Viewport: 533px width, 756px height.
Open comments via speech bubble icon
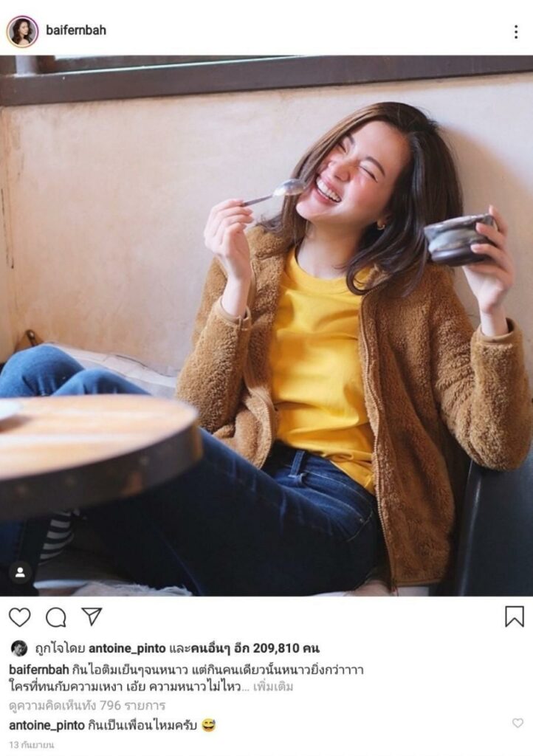pos(56,617)
